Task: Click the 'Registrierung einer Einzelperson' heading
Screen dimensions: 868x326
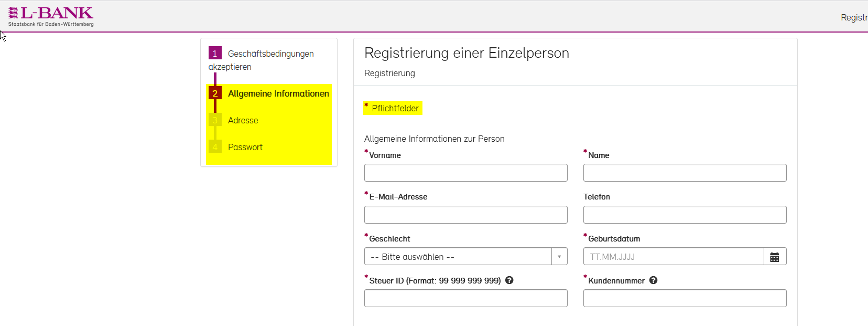Action: 466,53
